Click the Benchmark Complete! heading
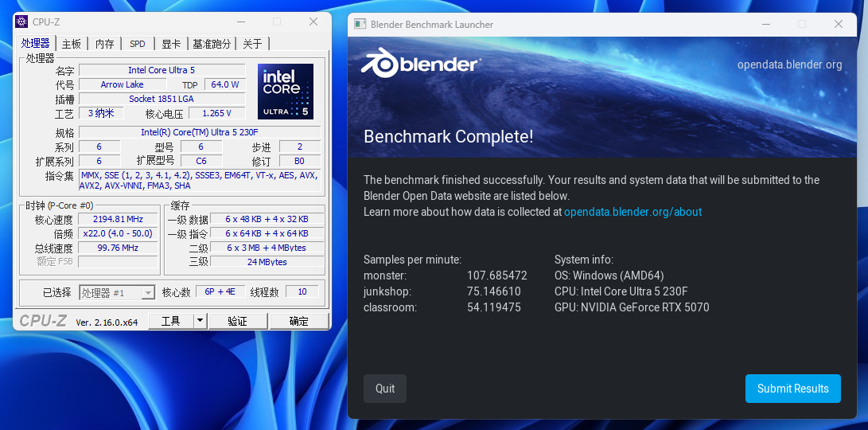This screenshot has width=868, height=430. pos(449,136)
